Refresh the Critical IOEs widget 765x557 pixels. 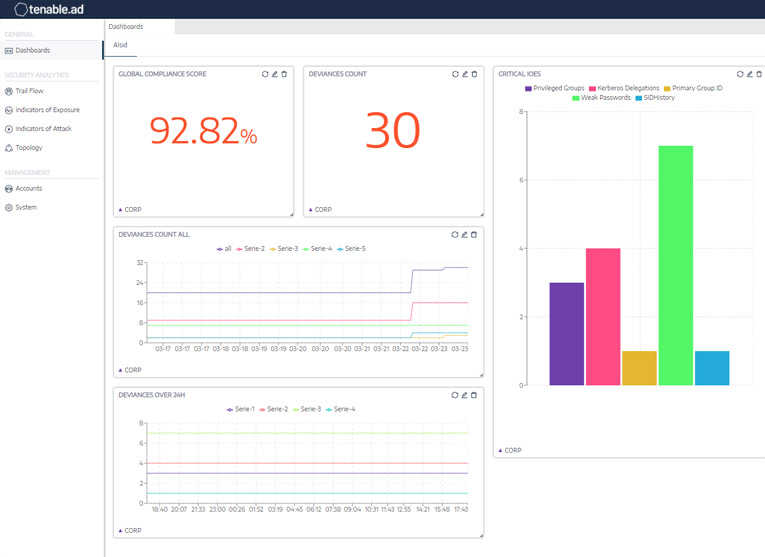[x=739, y=74]
